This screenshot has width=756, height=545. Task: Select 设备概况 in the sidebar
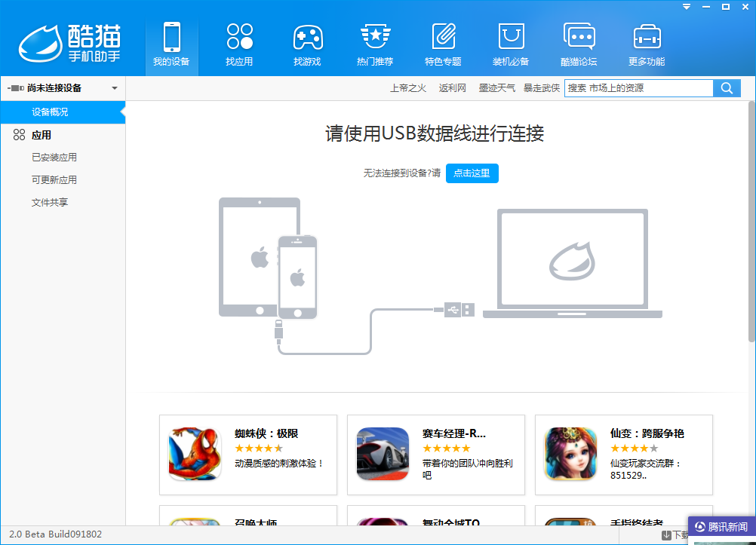[50, 112]
